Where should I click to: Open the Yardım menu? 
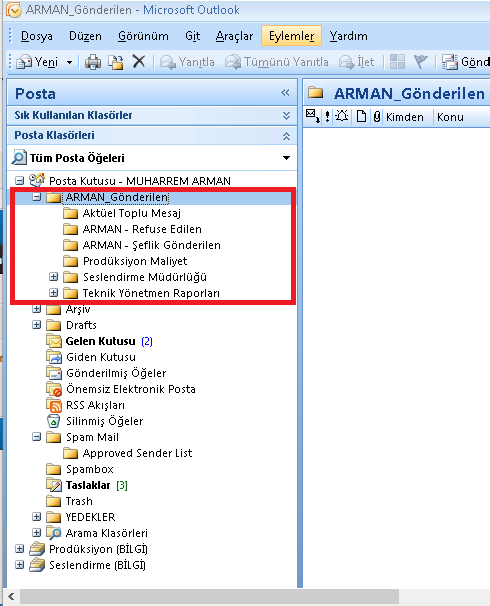349,36
